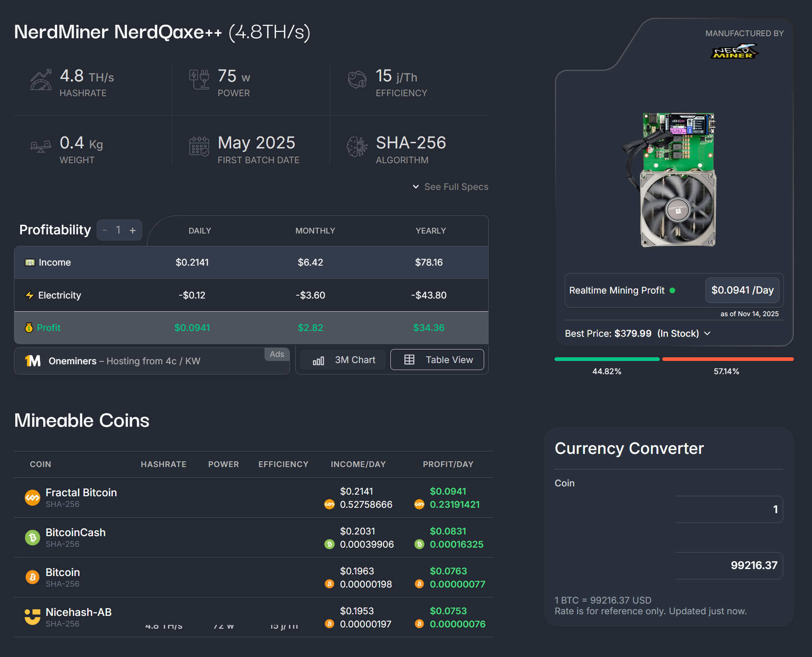Select the YEARLY profitability column header
Image resolution: width=812 pixels, height=657 pixels.
tap(430, 231)
